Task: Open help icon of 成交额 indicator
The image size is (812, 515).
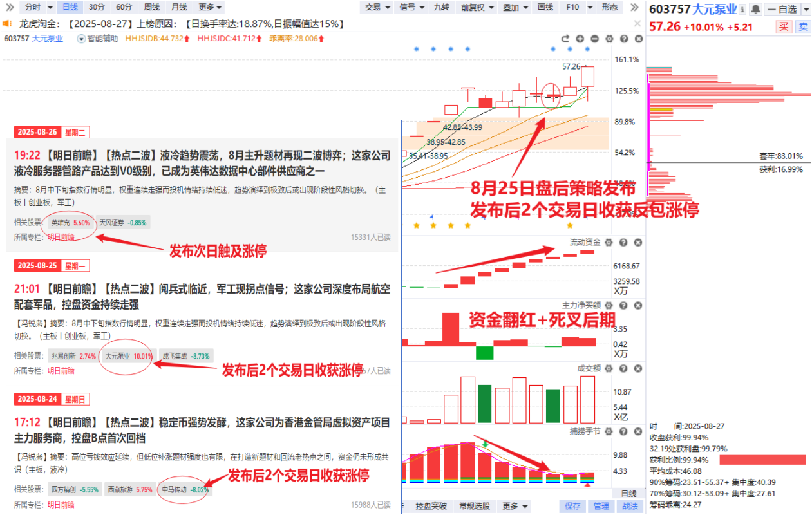Action: [623, 368]
